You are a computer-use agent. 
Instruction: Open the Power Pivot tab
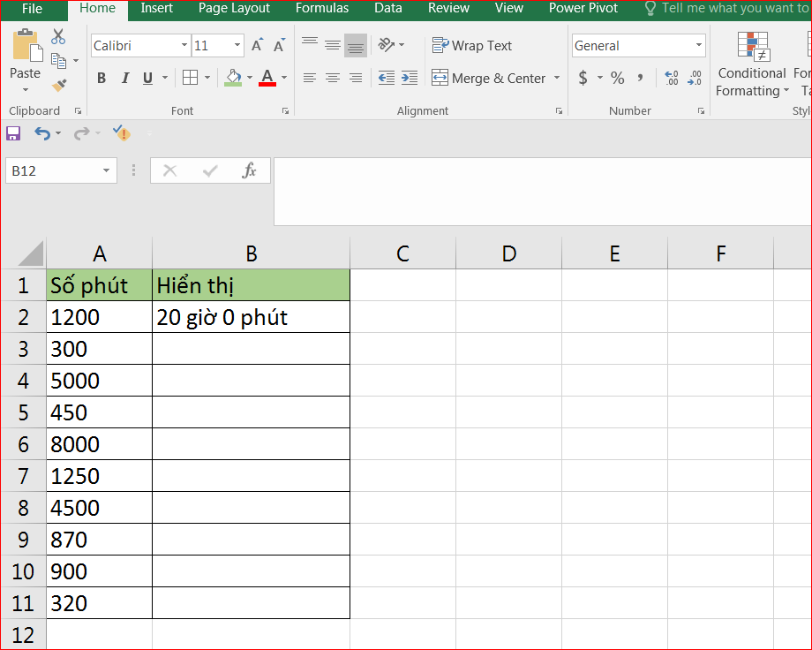pos(583,8)
